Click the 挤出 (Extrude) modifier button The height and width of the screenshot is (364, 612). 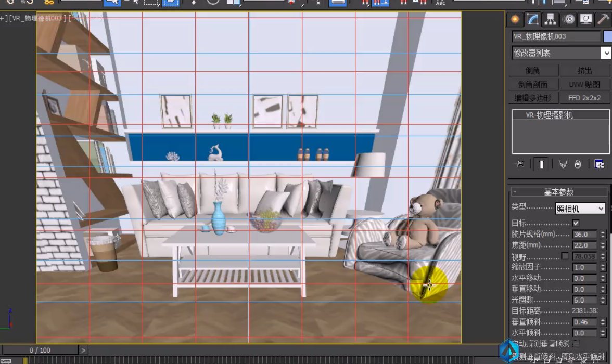pyautogui.click(x=584, y=71)
